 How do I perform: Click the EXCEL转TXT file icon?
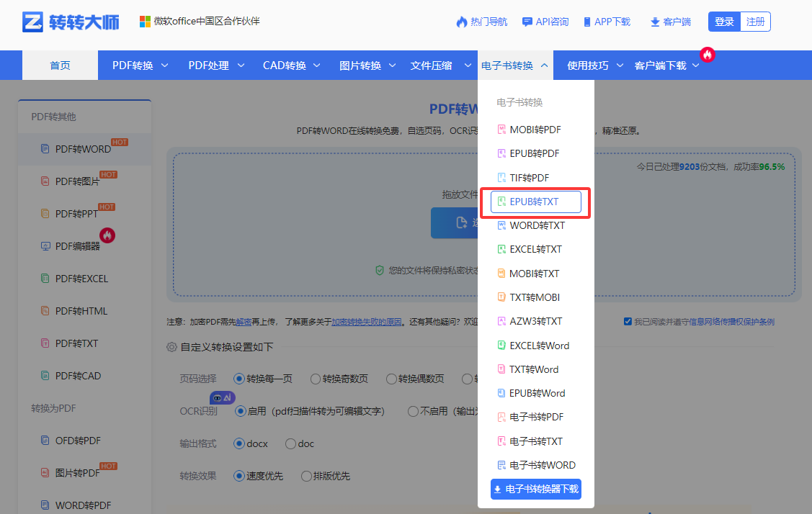(x=501, y=249)
